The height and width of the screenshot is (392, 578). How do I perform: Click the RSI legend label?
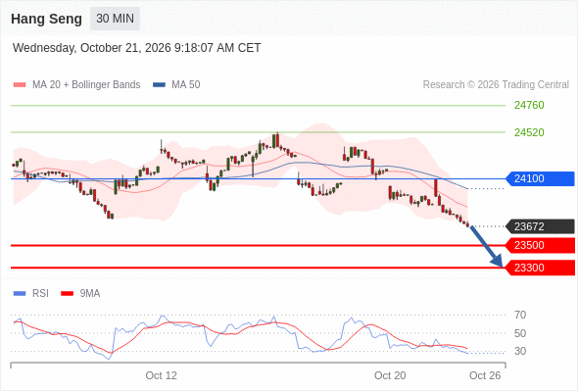tap(40, 294)
